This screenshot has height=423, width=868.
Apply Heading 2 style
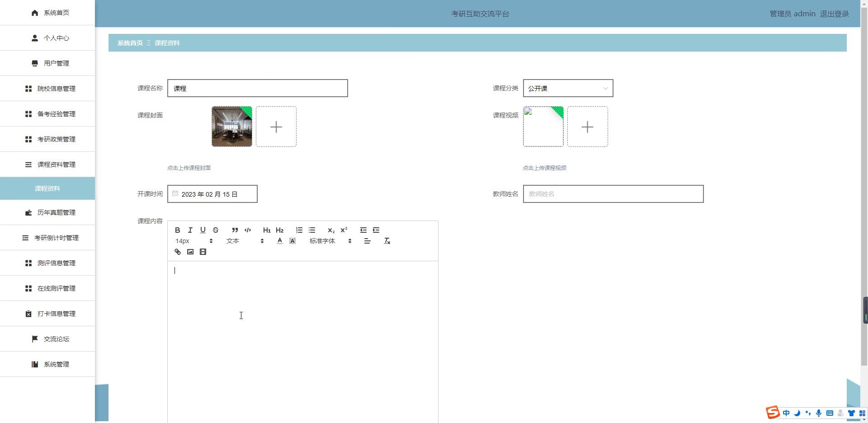click(x=279, y=230)
